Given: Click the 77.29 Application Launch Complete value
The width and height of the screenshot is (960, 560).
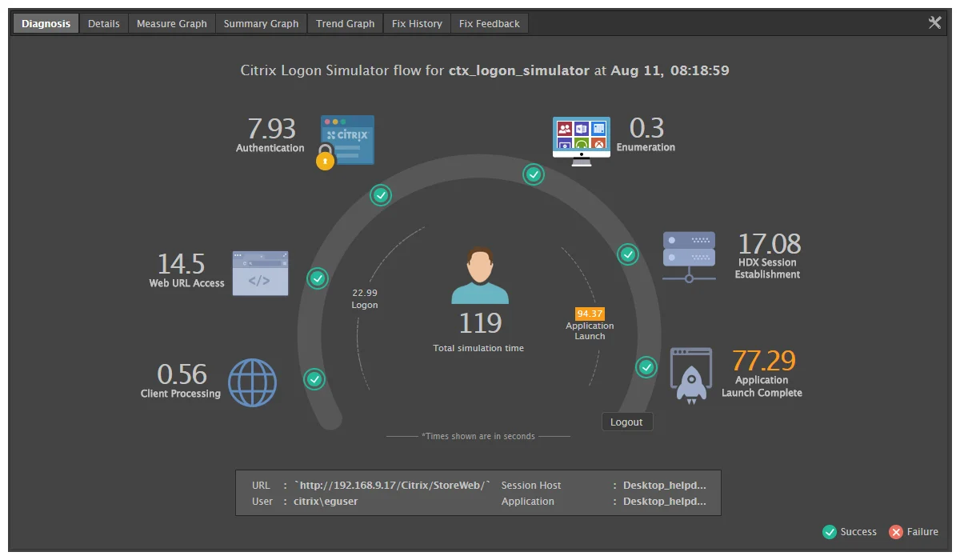Looking at the screenshot, I should (x=764, y=360).
